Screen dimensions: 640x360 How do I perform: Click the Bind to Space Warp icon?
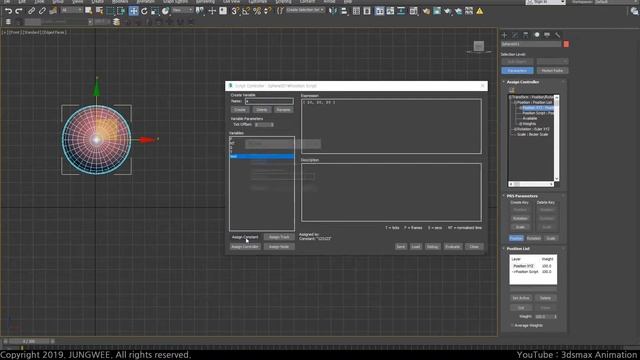pos(53,11)
